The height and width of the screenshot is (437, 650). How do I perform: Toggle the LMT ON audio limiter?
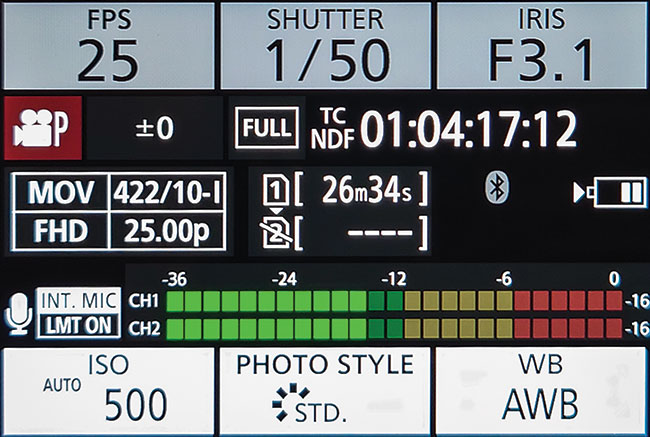(79, 325)
